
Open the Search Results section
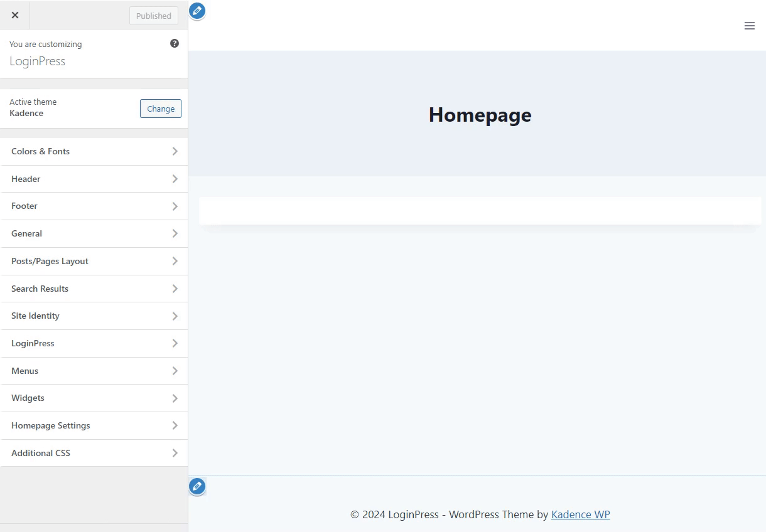pos(94,289)
